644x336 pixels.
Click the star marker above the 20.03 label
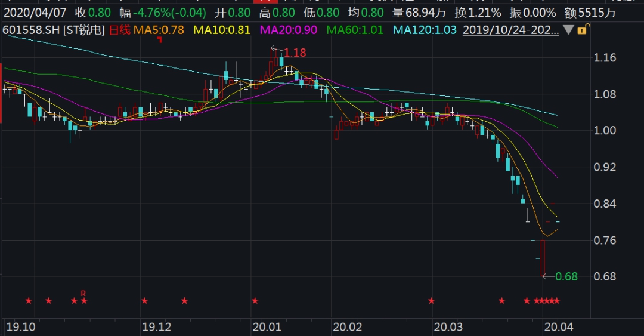coord(431,301)
